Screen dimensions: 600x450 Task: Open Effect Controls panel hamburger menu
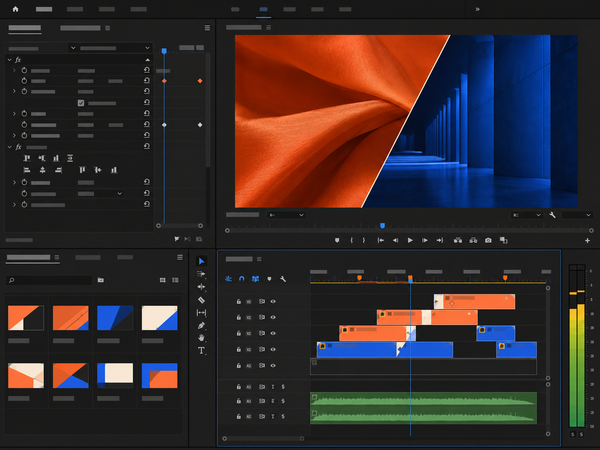[x=207, y=28]
